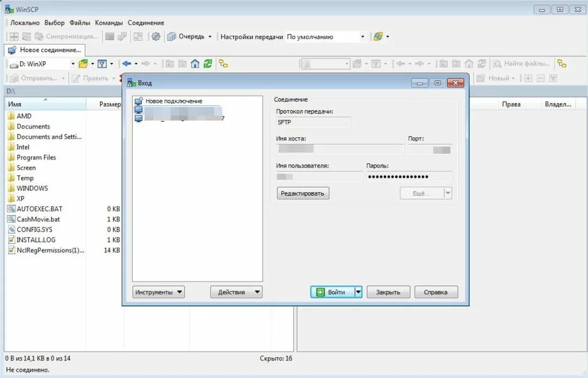Open the Локально menu

tap(25, 23)
